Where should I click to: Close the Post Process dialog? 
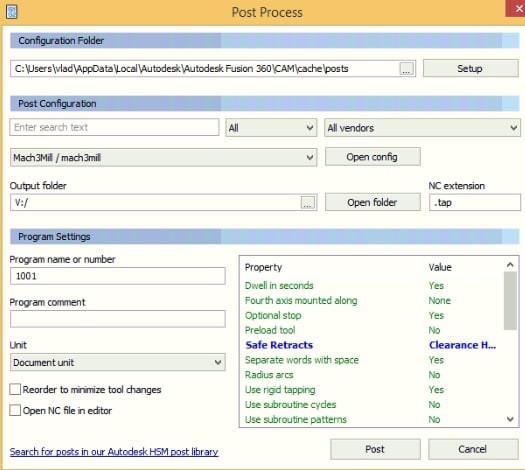click(x=517, y=8)
